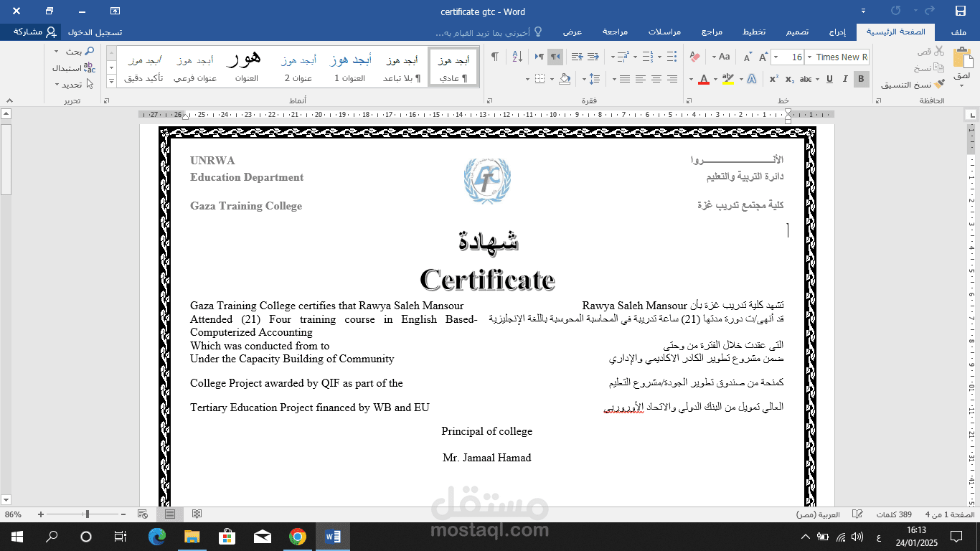Click the Paste (لصق) clipboard icon
Screen dimensions: 980x551
(x=963, y=57)
